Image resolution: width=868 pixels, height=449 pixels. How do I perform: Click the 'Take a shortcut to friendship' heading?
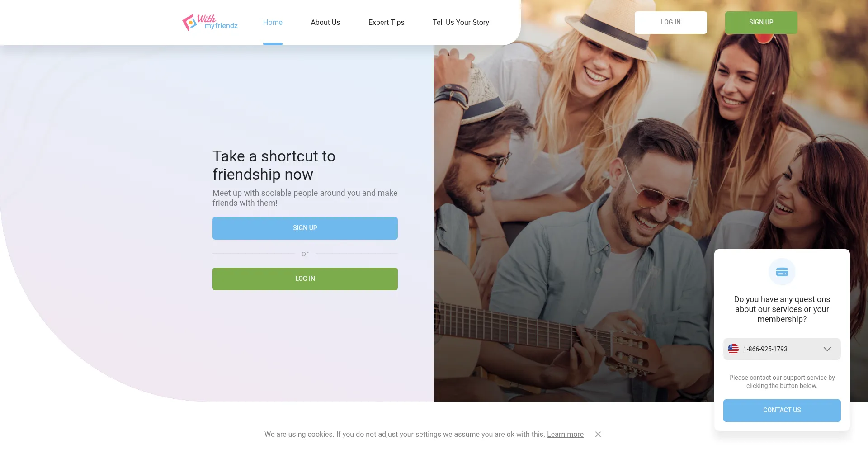pyautogui.click(x=274, y=165)
